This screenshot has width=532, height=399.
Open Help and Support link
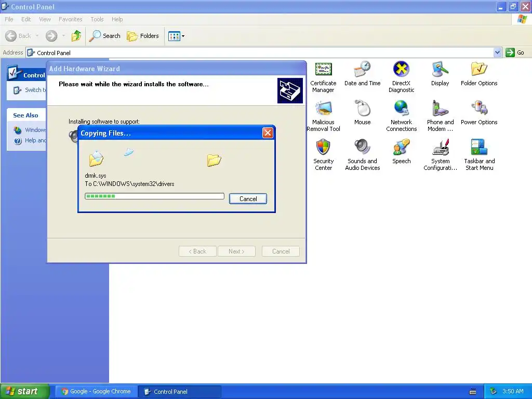pos(30,140)
